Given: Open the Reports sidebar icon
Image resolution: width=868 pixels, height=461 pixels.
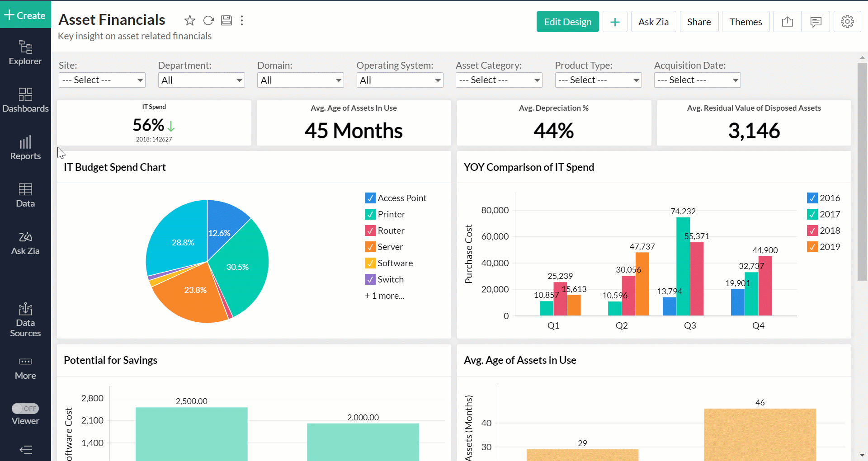Looking at the screenshot, I should pyautogui.click(x=25, y=148).
